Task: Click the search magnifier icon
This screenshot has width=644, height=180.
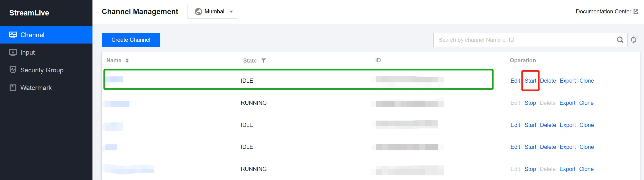Action: point(620,40)
